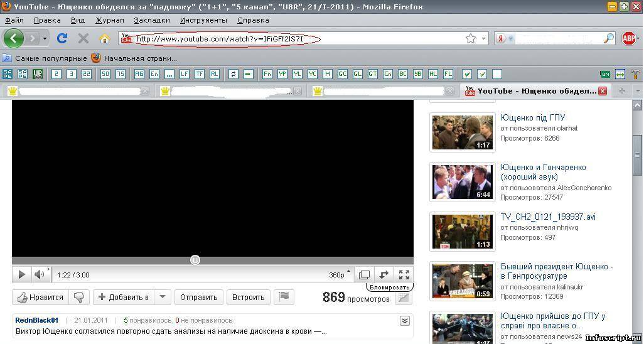Click the Встроить embed button

click(248, 297)
